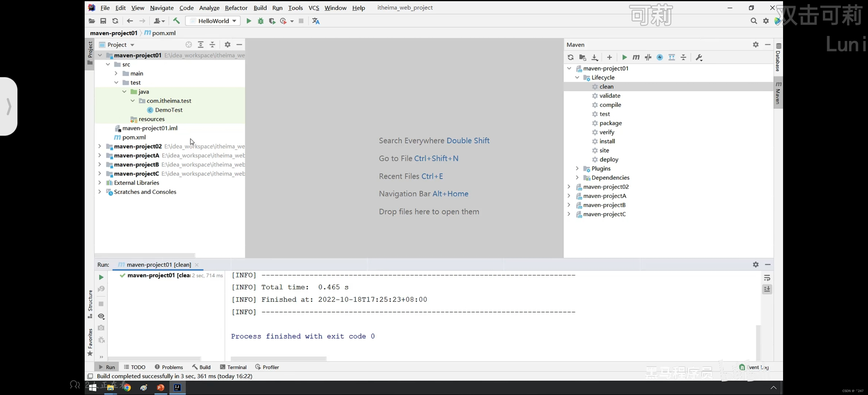The height and width of the screenshot is (395, 868).
Task: Click the Problems tab at bottom
Action: click(x=172, y=367)
